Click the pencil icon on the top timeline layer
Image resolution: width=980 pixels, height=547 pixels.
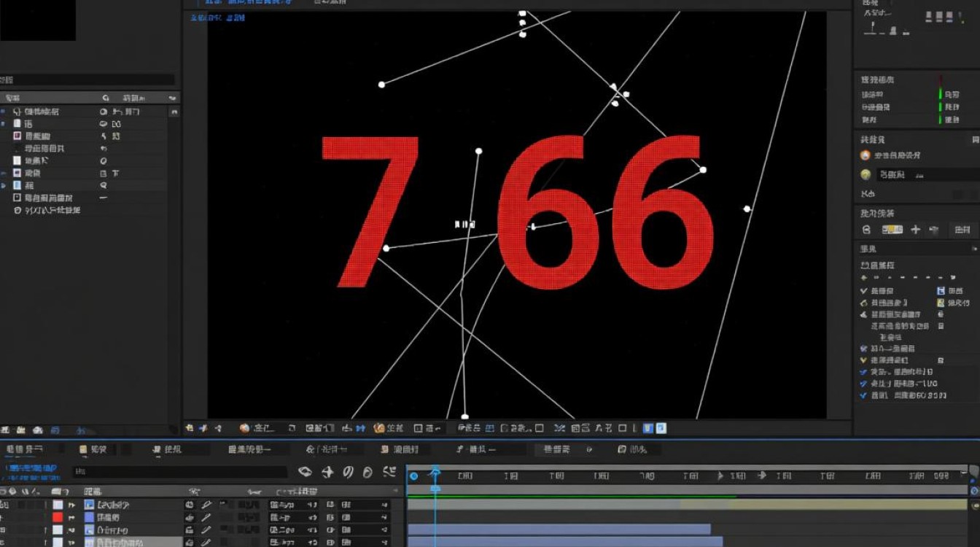click(x=207, y=505)
